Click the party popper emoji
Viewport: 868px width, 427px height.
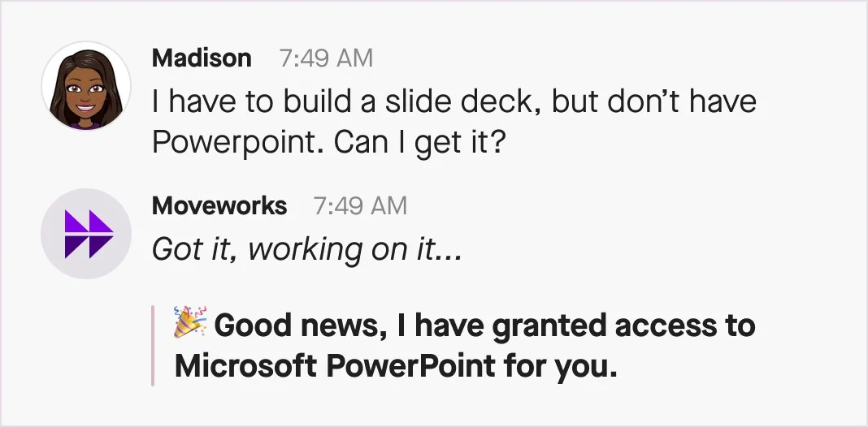pos(191,324)
